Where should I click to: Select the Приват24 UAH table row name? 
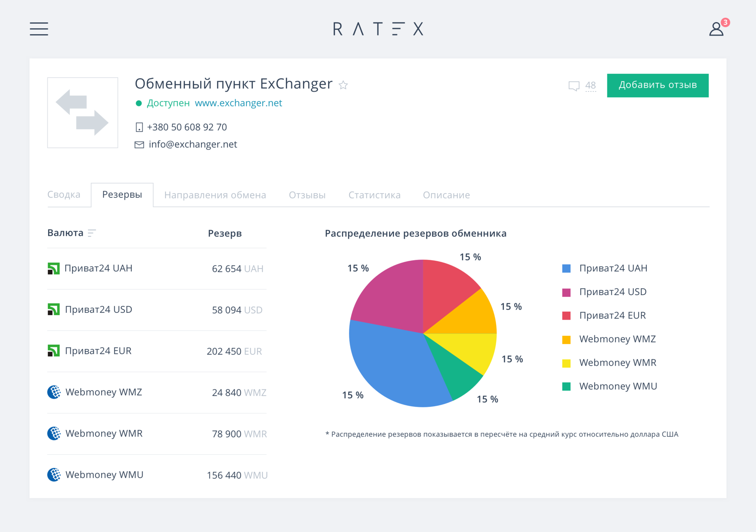(x=99, y=268)
